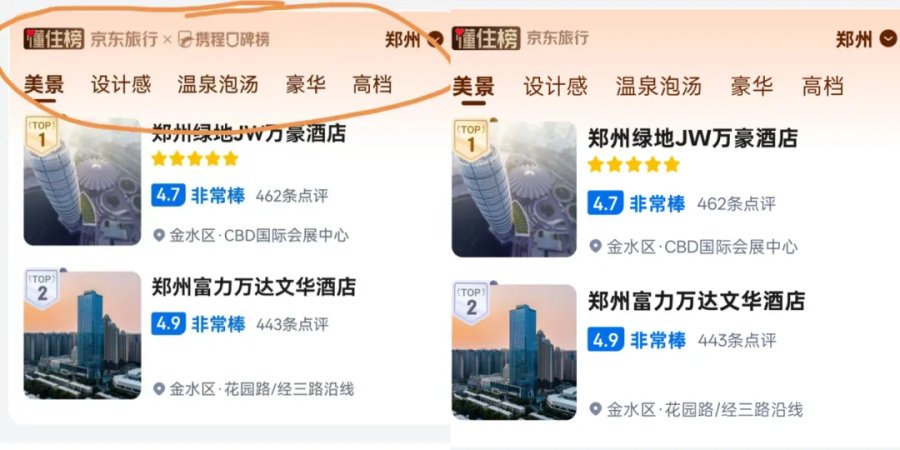Click the five-star rating in right screen
Image resolution: width=900 pixels, height=450 pixels.
633,165
